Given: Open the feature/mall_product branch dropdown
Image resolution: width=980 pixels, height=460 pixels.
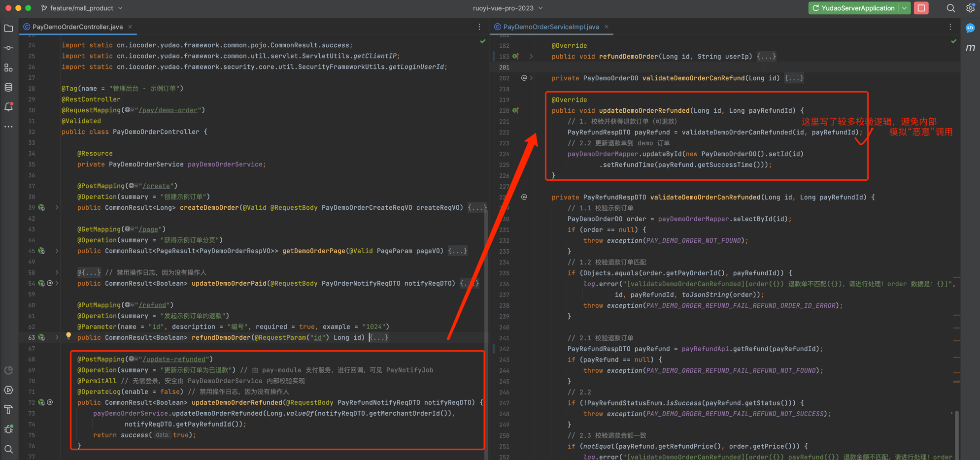Looking at the screenshot, I should click(82, 8).
